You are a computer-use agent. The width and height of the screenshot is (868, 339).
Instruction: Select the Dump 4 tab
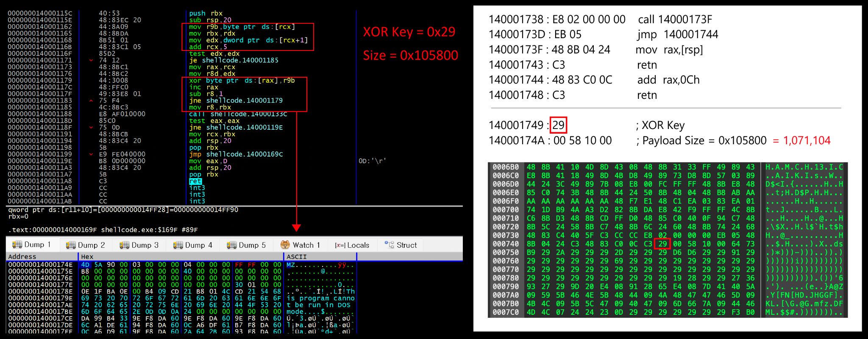click(x=193, y=245)
